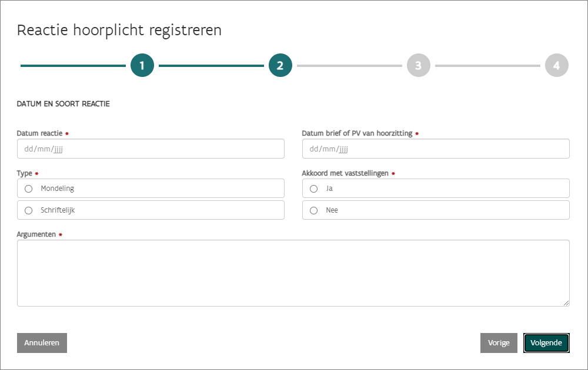Click the Datum reactie label

click(39, 133)
